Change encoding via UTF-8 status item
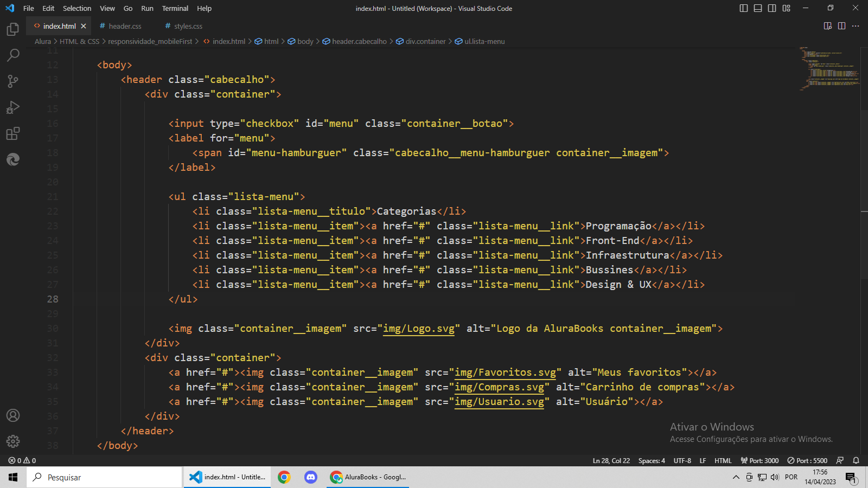Viewport: 868px width, 488px height. [x=682, y=460]
